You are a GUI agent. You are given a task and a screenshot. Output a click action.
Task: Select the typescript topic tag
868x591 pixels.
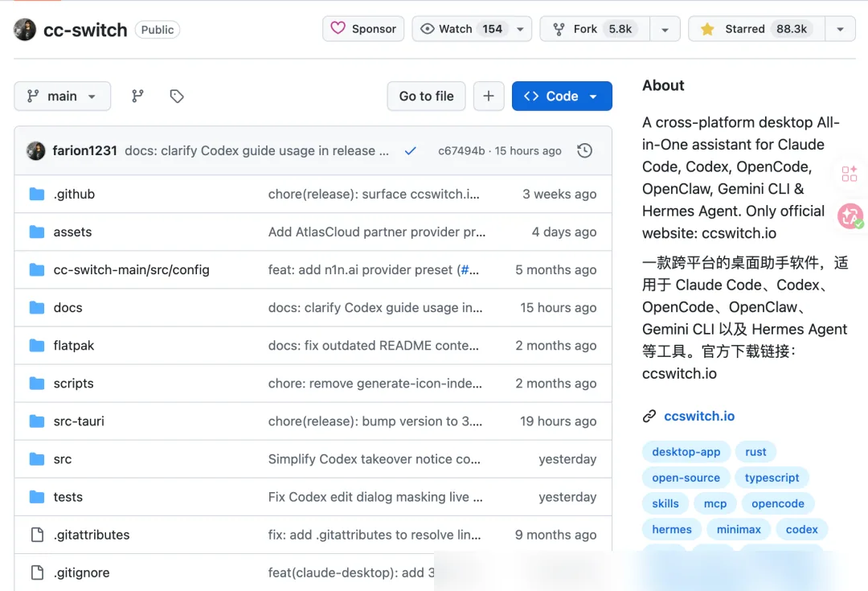[772, 478]
